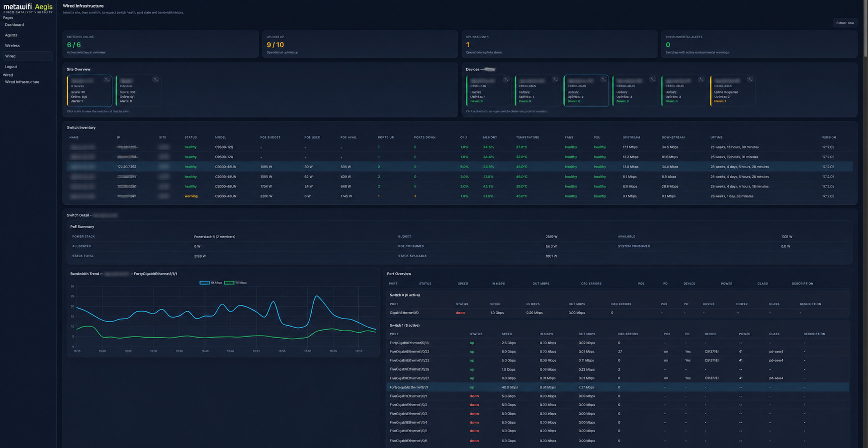Click the UPTIME column header
The height and width of the screenshot is (448, 868).
coord(716,137)
